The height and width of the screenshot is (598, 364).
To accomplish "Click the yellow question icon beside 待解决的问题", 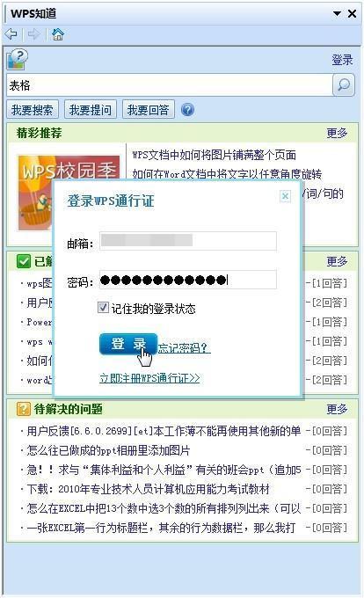I will (23, 409).
